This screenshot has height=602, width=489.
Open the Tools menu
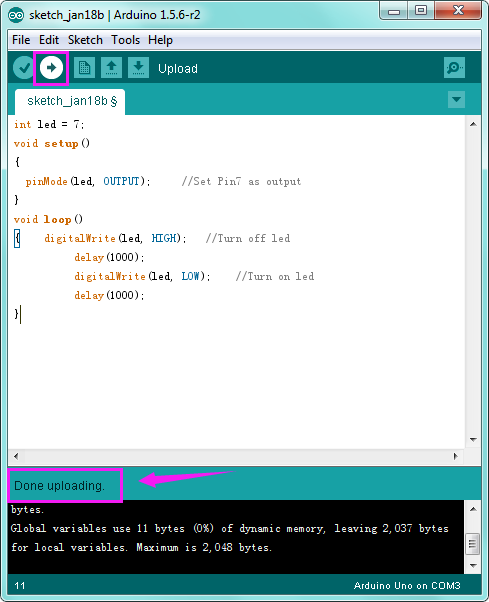126,40
